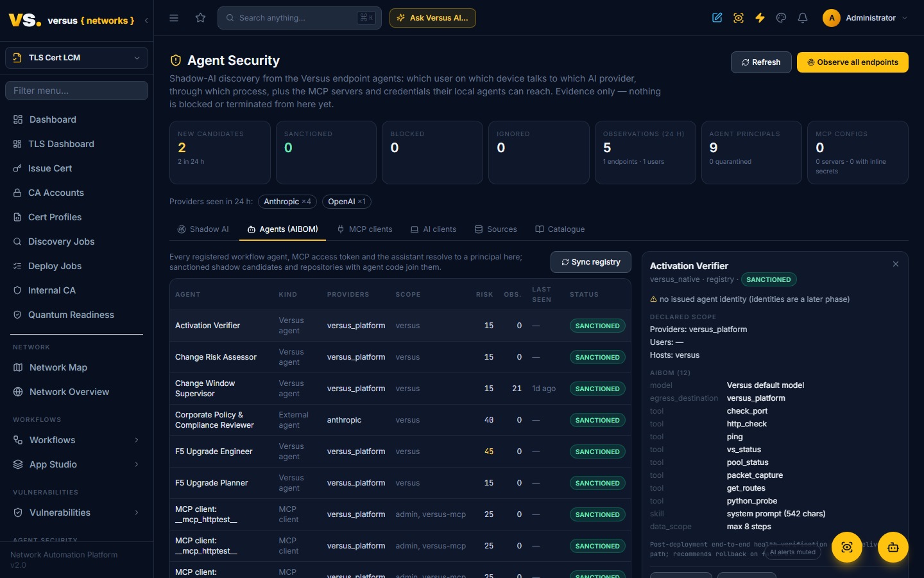This screenshot has width=924, height=578.
Task: Expand the Workflows submenu chevron
Action: point(137,440)
